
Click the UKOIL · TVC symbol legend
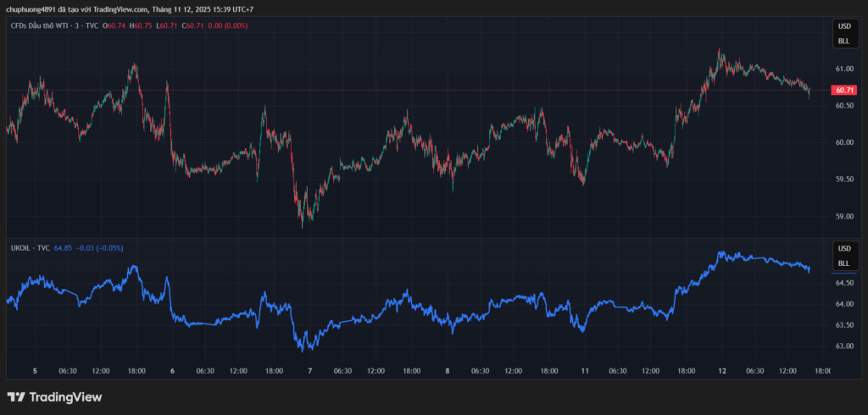click(x=31, y=248)
